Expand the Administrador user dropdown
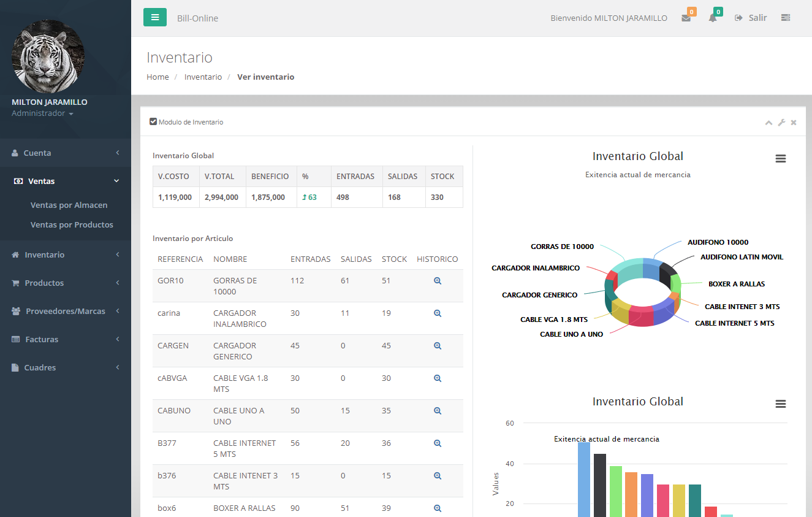 tap(42, 113)
